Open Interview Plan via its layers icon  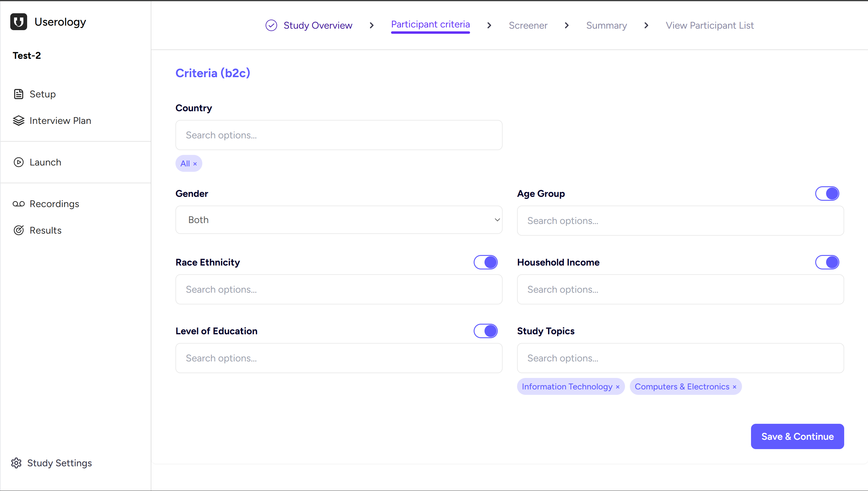pos(19,120)
